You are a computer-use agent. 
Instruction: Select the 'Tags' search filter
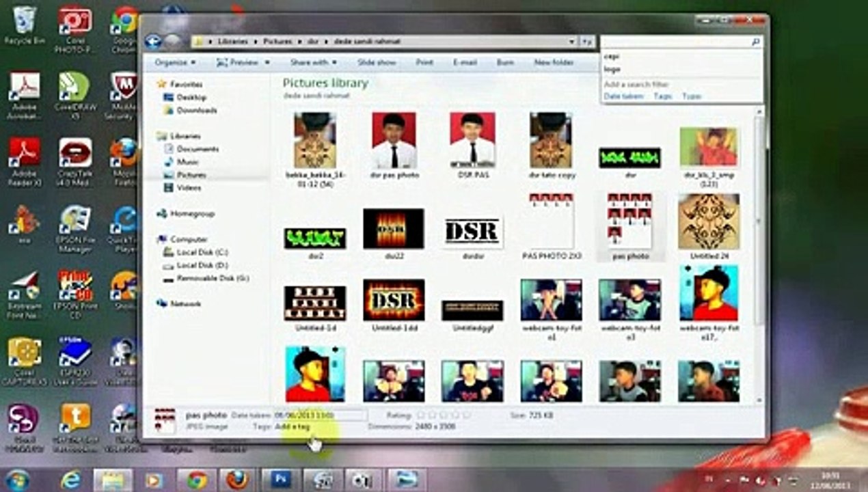pos(663,96)
